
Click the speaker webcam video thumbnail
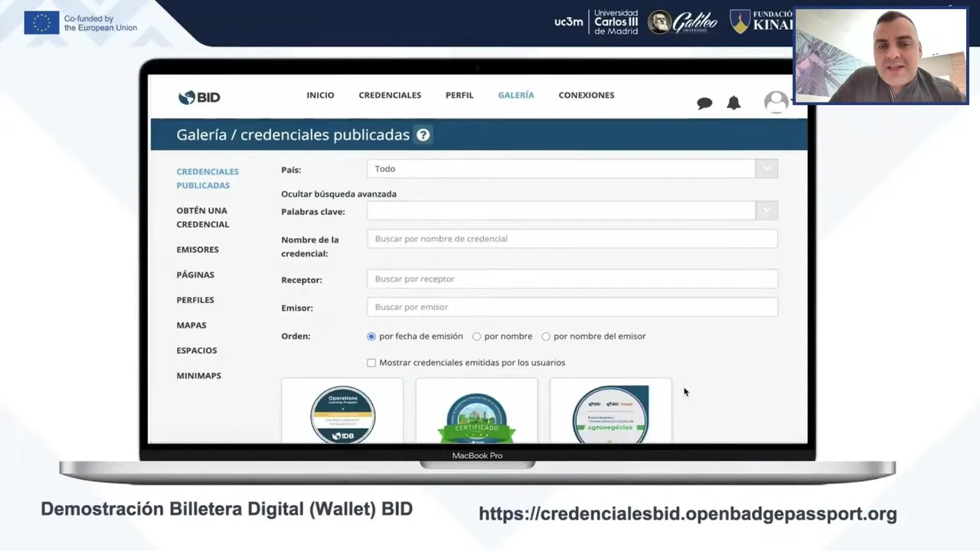tap(880, 56)
